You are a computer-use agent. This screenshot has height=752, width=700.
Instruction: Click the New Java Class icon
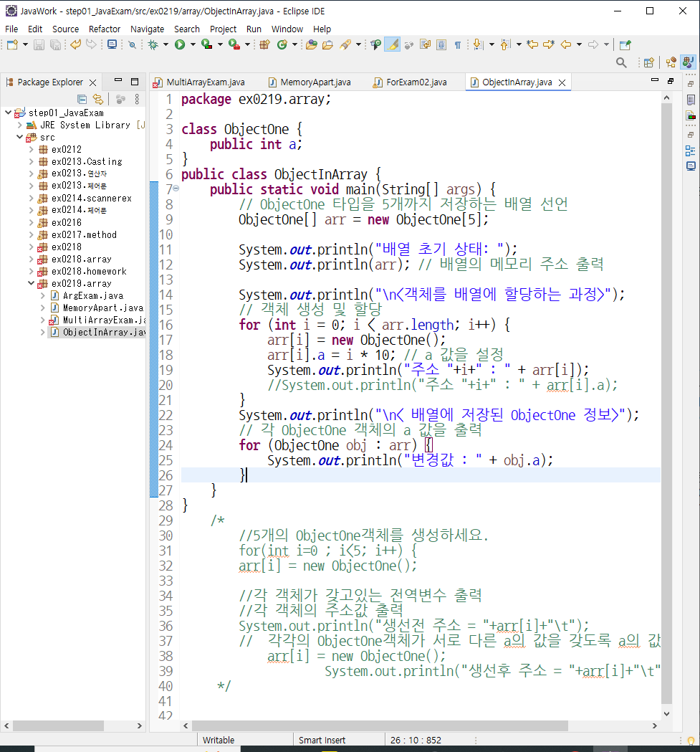282,44
